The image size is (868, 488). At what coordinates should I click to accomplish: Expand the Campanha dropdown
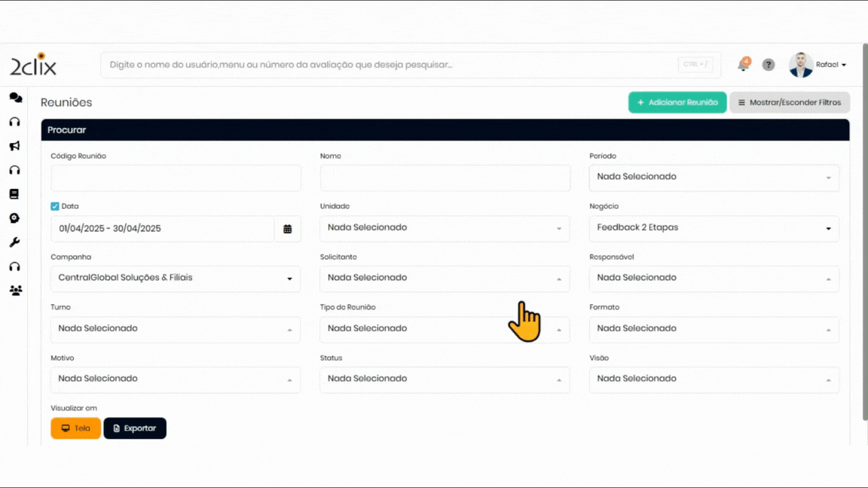(175, 279)
